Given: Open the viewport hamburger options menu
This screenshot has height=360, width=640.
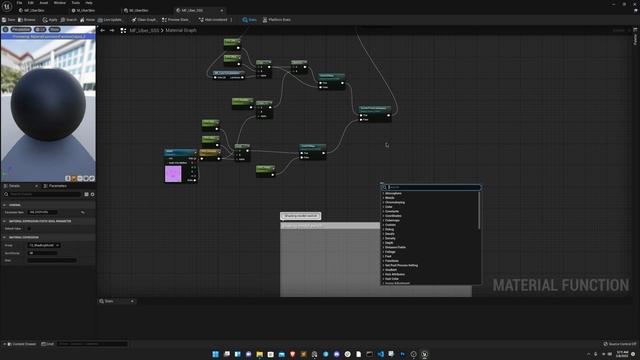Looking at the screenshot, I should (x=5, y=29).
